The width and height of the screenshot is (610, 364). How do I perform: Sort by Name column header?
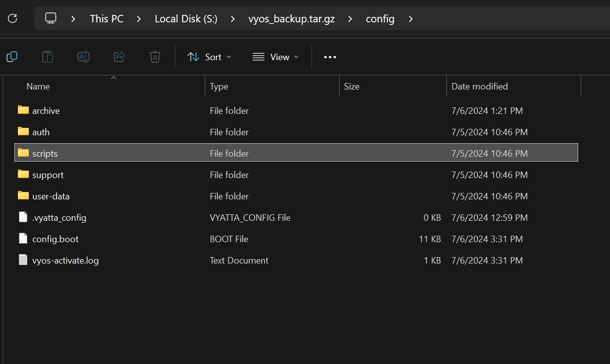[x=38, y=87]
